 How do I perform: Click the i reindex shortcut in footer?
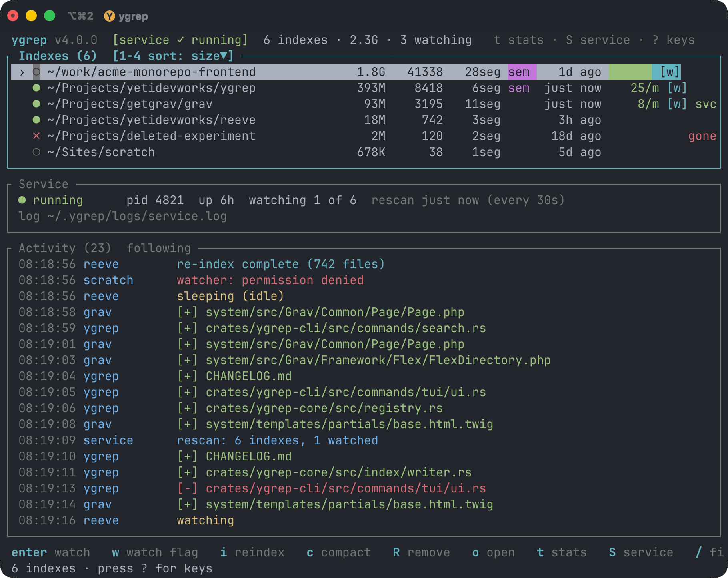[x=252, y=552]
